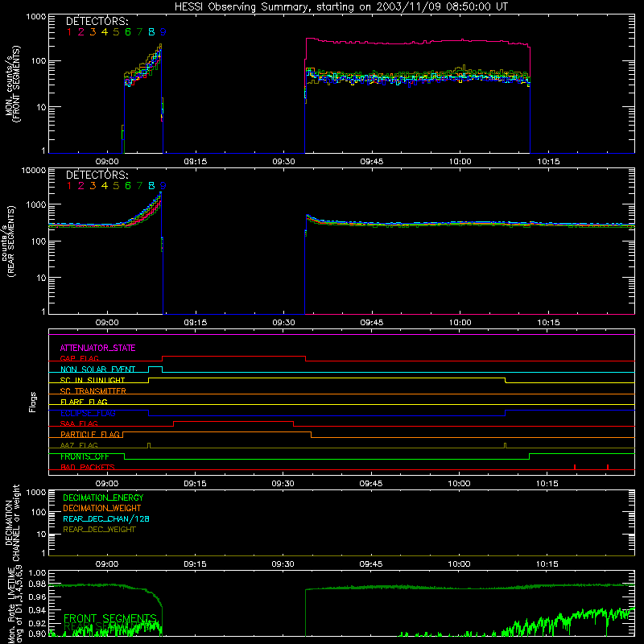Pick detector 6 in front segments legend
Viewport: 644px width, 644px height.
click(x=128, y=32)
